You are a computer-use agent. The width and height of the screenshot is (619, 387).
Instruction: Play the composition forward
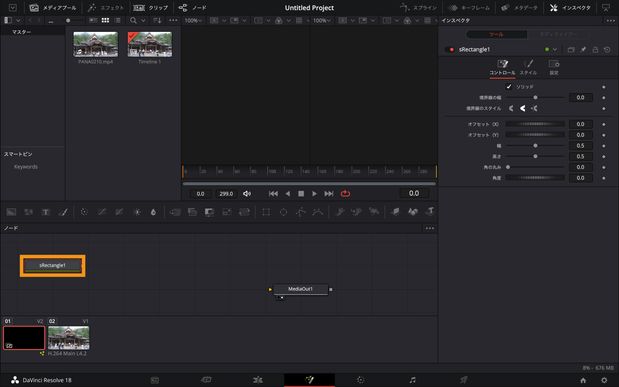coord(315,194)
